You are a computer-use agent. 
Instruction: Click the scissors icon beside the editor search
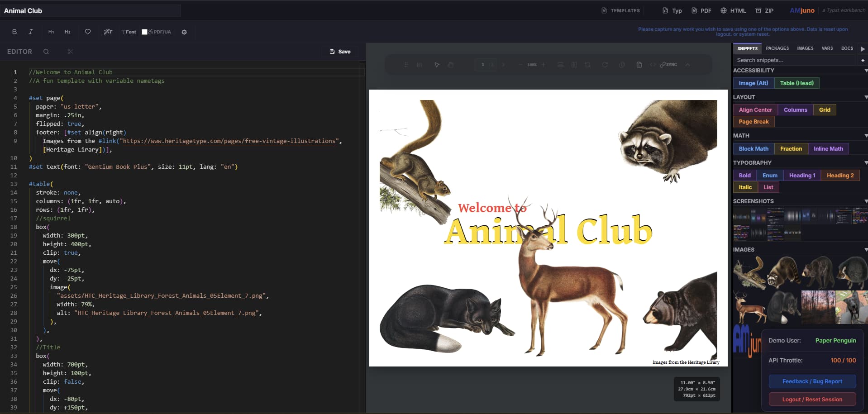click(70, 52)
